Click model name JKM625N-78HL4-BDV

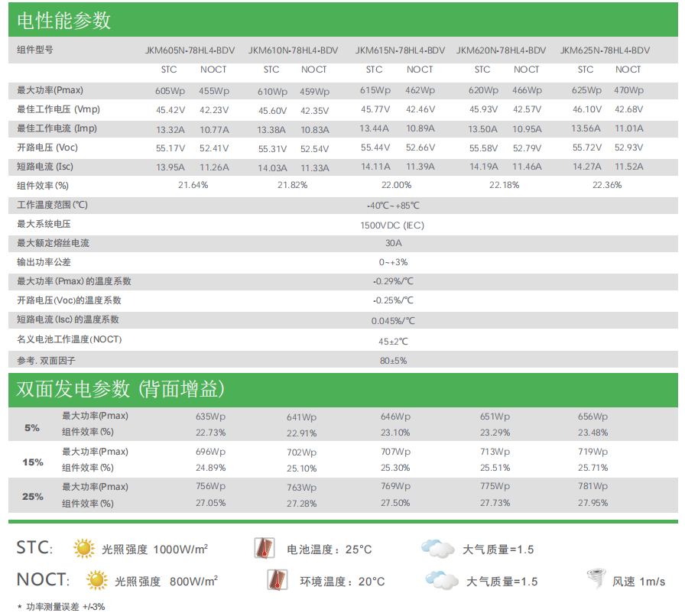[605, 50]
